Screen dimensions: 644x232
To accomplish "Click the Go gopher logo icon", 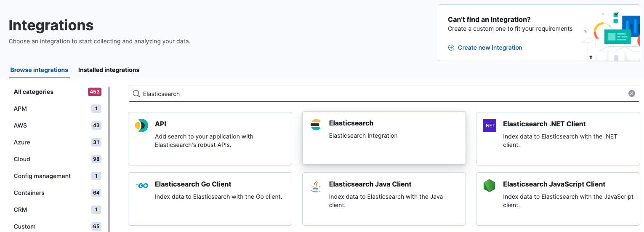I will coord(141,186).
